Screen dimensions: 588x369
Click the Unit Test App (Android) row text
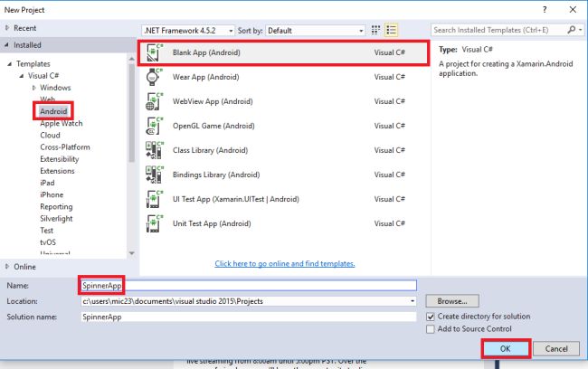(x=212, y=223)
